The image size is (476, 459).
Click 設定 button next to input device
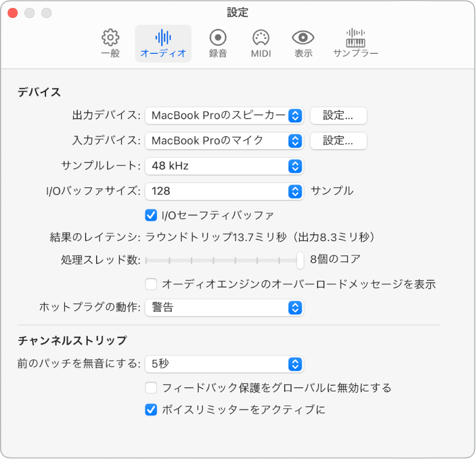[x=338, y=141]
